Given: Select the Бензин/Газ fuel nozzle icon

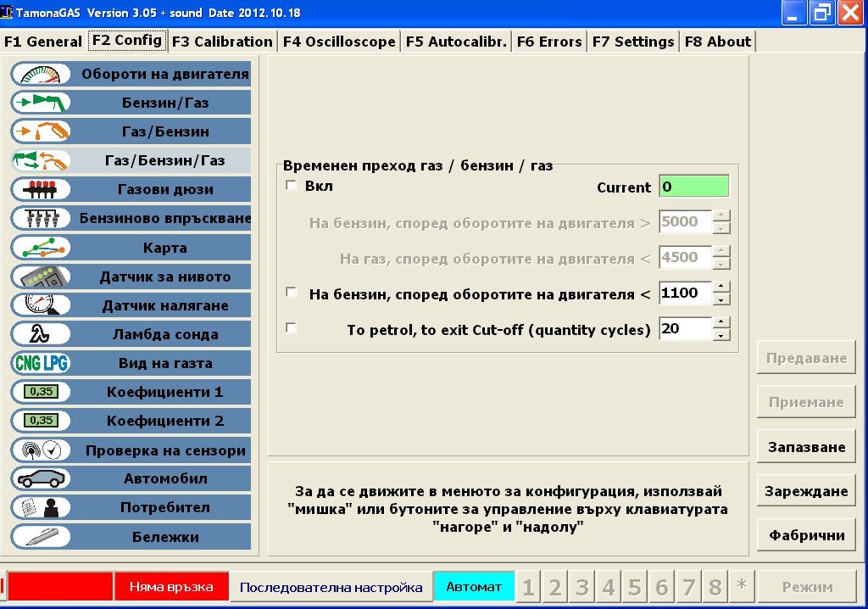Looking at the screenshot, I should [41, 103].
